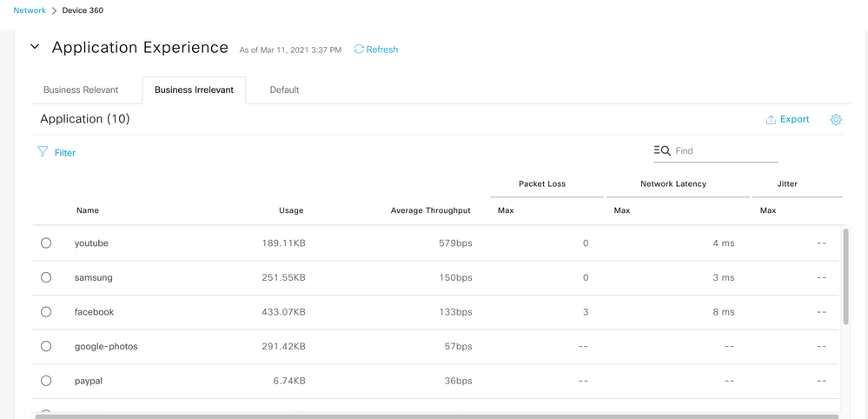
Task: Click the Application (10) heading
Action: pos(84,119)
